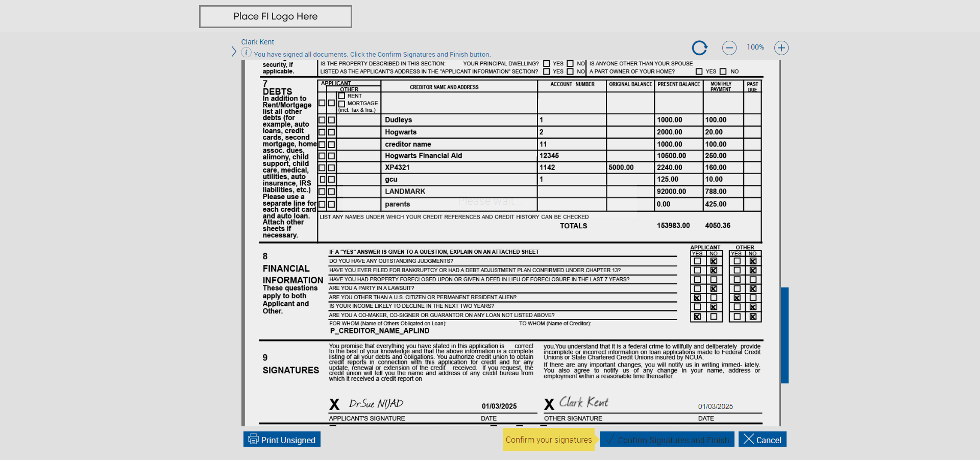The width and height of the screenshot is (980, 460).
Task: Click the gcu present balance 125.00
Action: tap(668, 179)
